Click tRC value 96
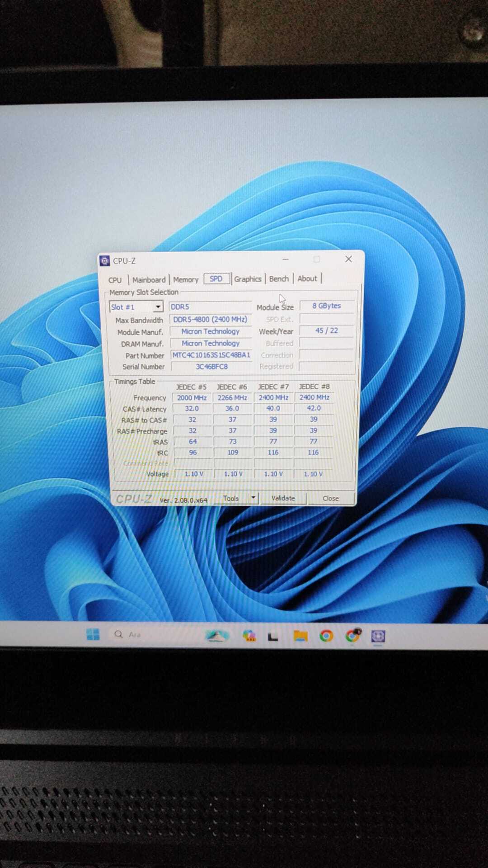 [x=193, y=452]
